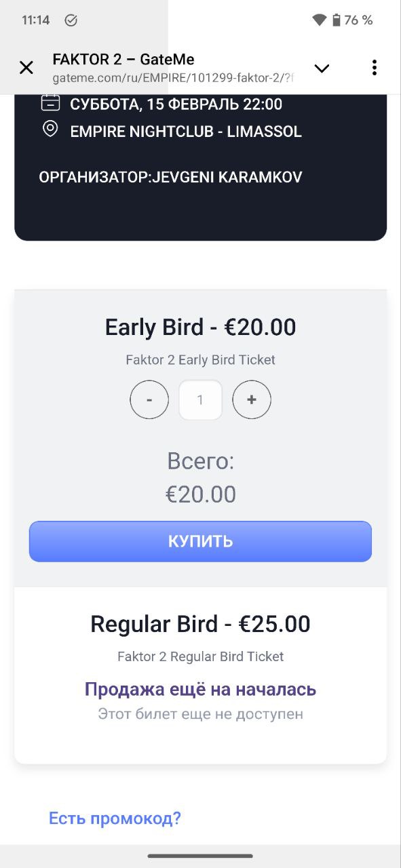Tap the gateme.com URL text
Screen dimensions: 401x868
click(172, 78)
